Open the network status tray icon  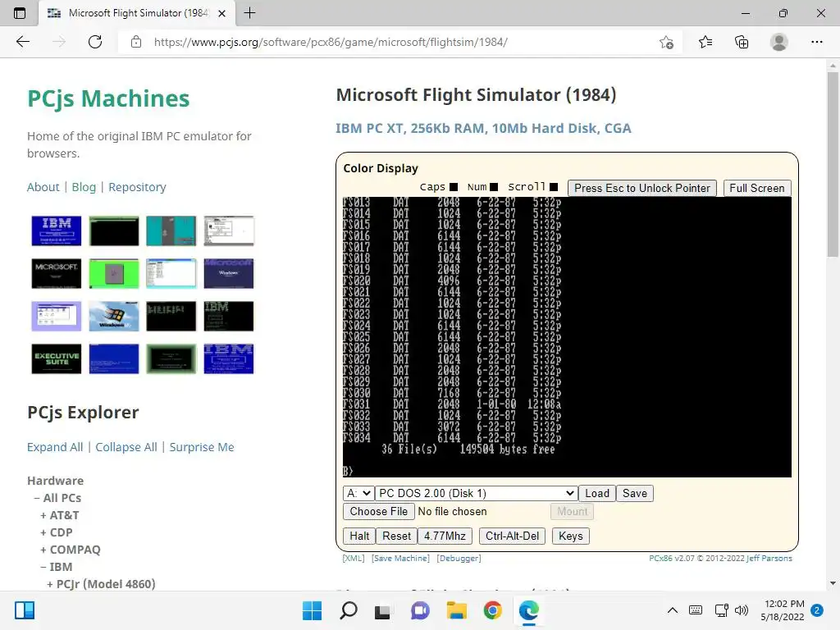pos(722,610)
